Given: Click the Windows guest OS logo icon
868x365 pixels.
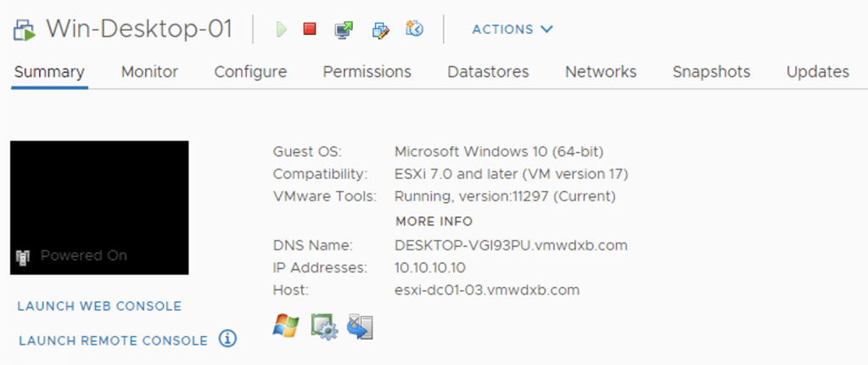Looking at the screenshot, I should coord(286,326).
